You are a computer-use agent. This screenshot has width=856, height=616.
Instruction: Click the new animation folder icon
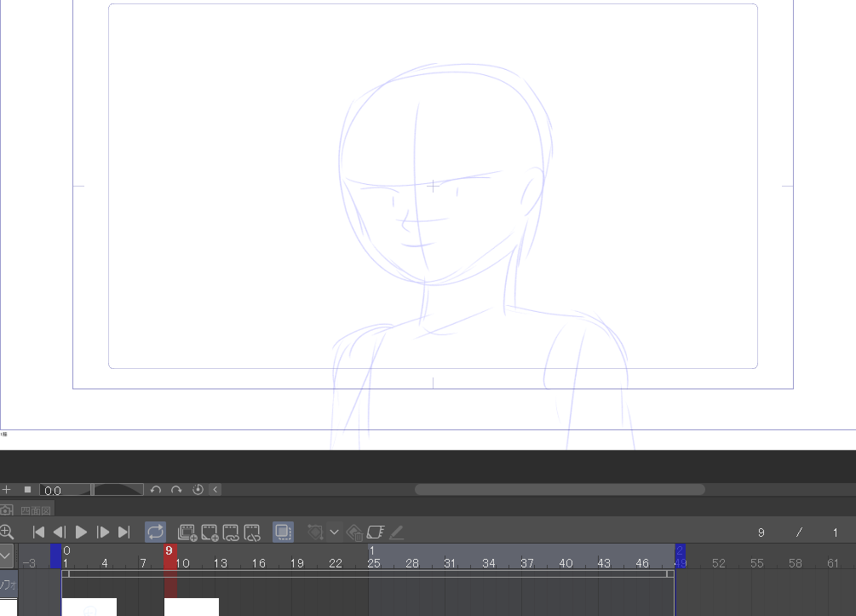(x=187, y=532)
